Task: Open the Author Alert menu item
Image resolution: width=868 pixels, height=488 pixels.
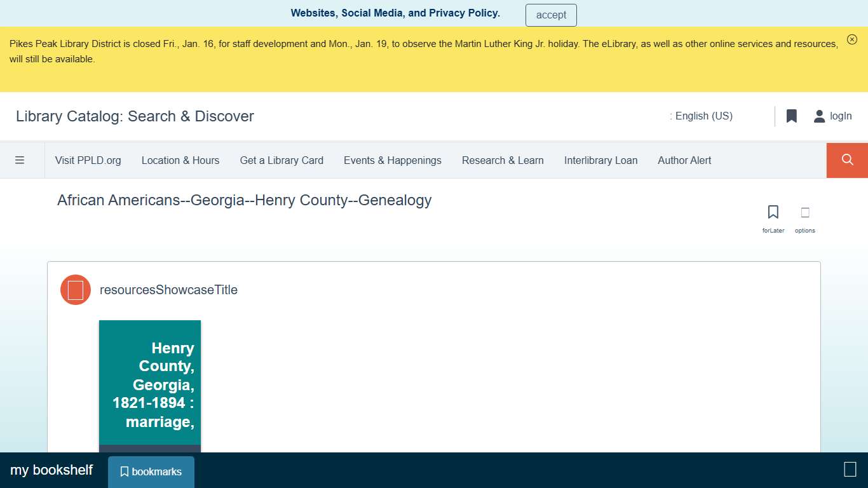Action: pos(684,160)
